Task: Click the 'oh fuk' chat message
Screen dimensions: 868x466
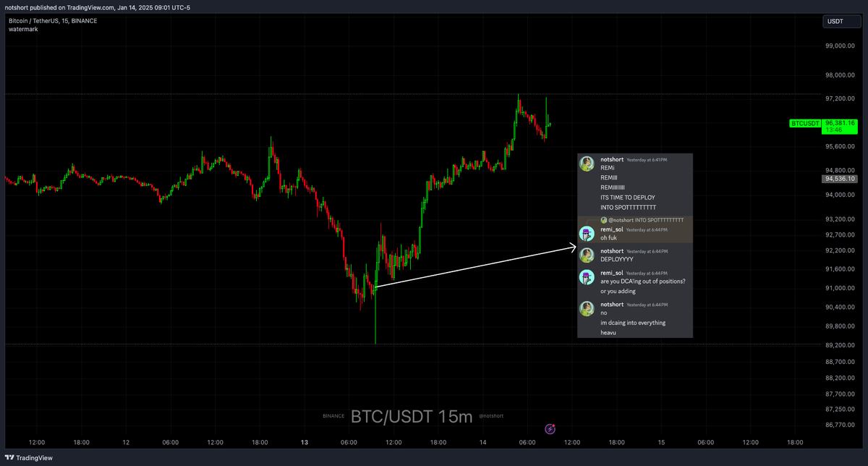Action: coord(608,238)
